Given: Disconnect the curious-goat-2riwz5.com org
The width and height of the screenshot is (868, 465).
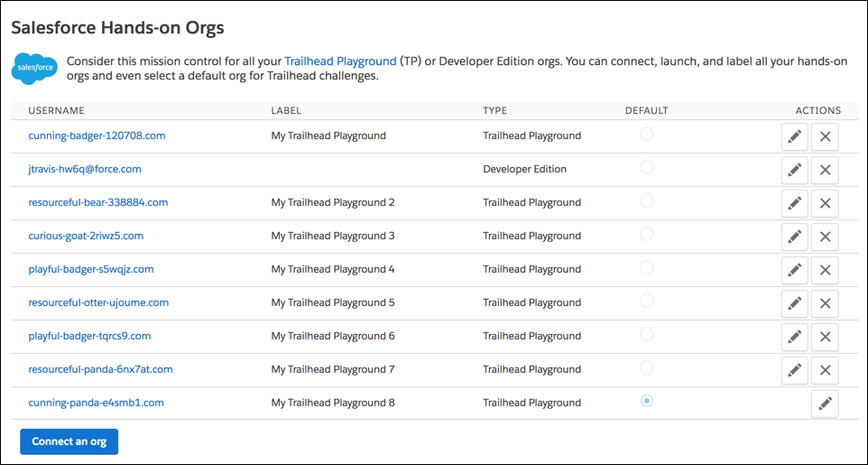Looking at the screenshot, I should pos(825,237).
